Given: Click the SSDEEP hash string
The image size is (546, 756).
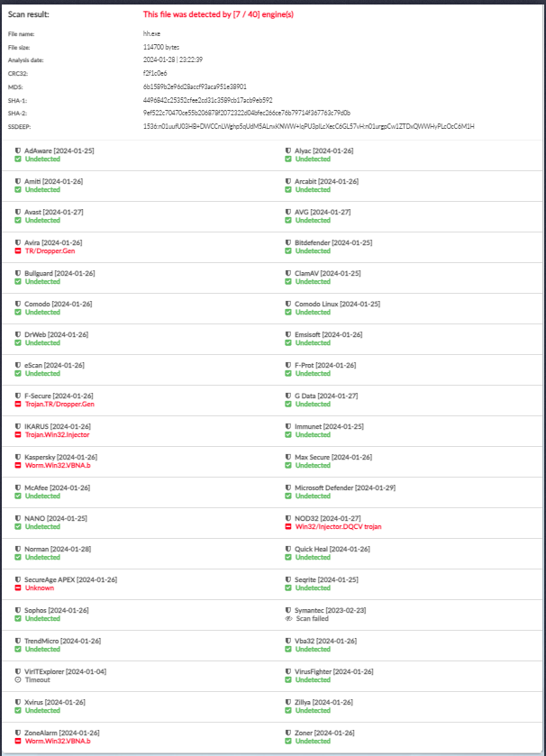Looking at the screenshot, I should 309,126.
